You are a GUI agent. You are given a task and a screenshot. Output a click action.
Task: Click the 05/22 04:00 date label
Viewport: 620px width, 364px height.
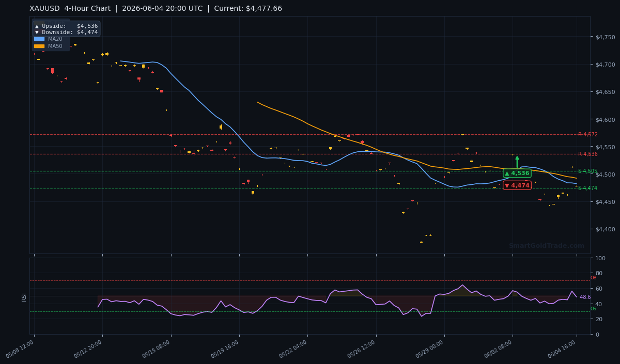click(x=294, y=349)
